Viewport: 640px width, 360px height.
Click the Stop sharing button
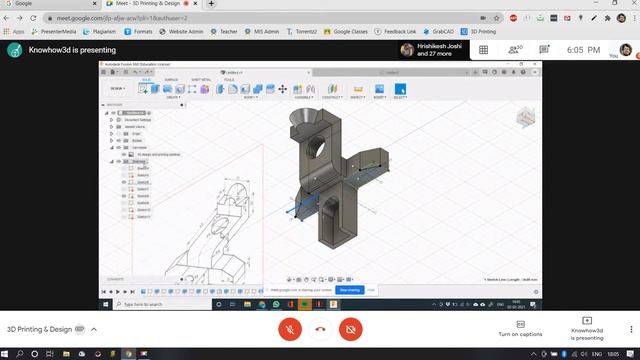349,290
